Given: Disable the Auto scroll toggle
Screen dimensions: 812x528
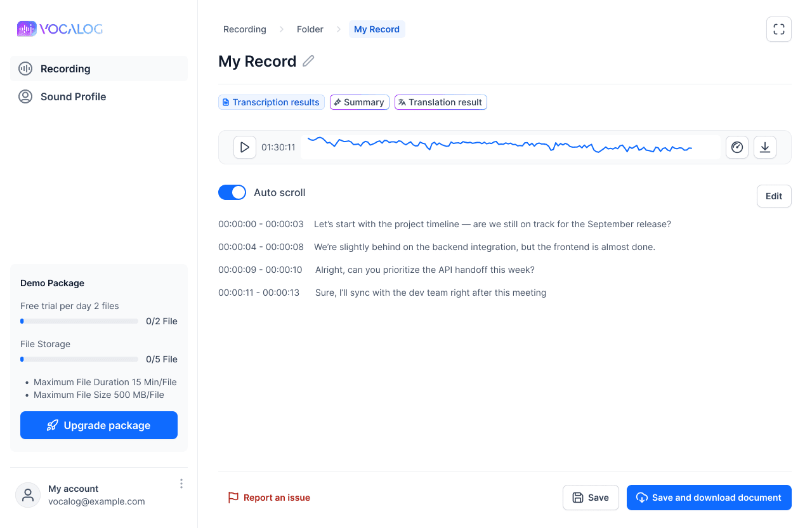Looking at the screenshot, I should click(x=232, y=192).
